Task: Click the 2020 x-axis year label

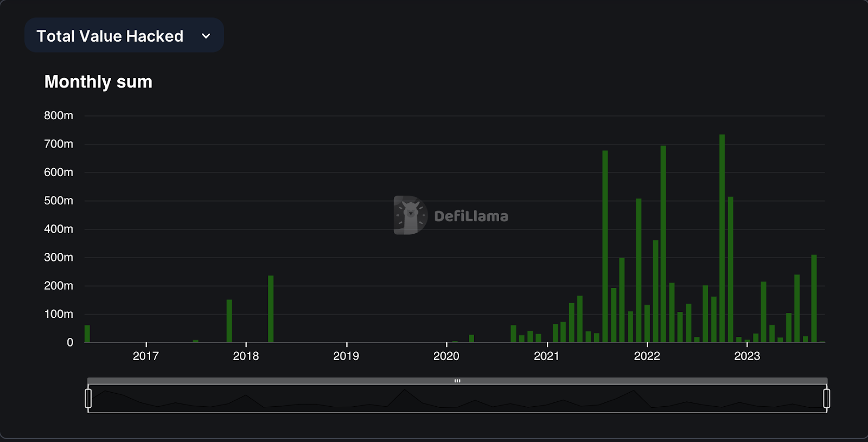Action: click(x=446, y=356)
